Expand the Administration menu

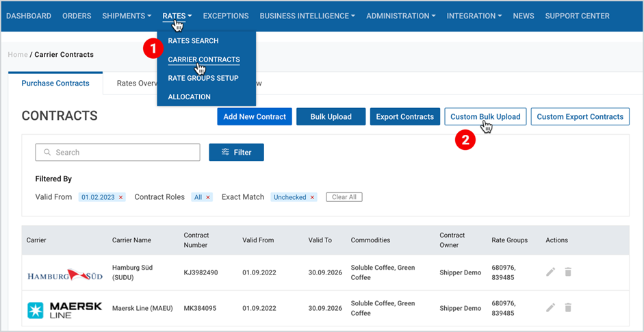click(401, 16)
